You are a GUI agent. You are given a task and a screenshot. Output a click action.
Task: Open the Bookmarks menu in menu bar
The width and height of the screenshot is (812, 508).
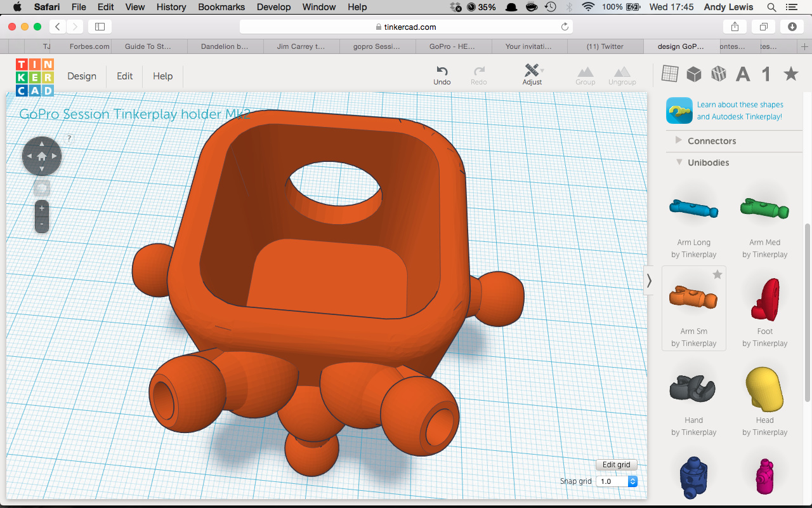coord(220,7)
